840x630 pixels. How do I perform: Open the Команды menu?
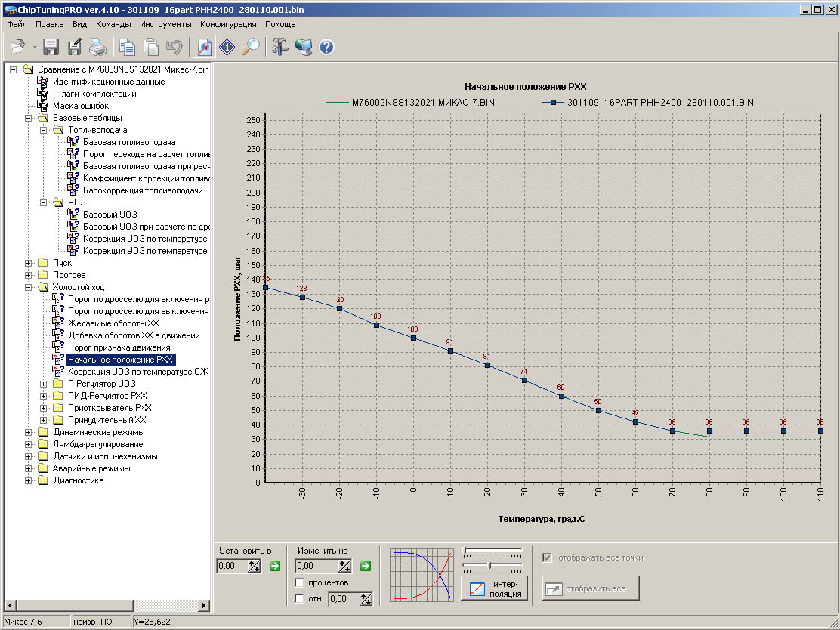click(113, 24)
